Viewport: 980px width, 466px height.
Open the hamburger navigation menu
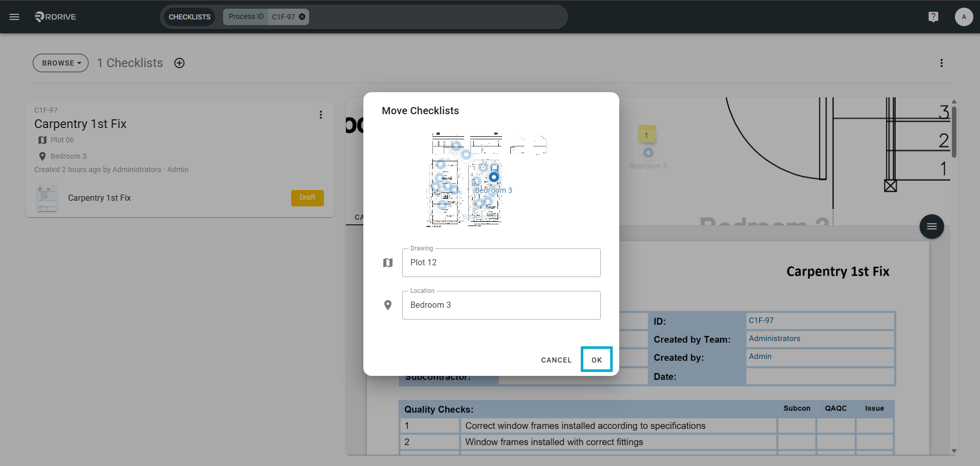pyautogui.click(x=14, y=17)
